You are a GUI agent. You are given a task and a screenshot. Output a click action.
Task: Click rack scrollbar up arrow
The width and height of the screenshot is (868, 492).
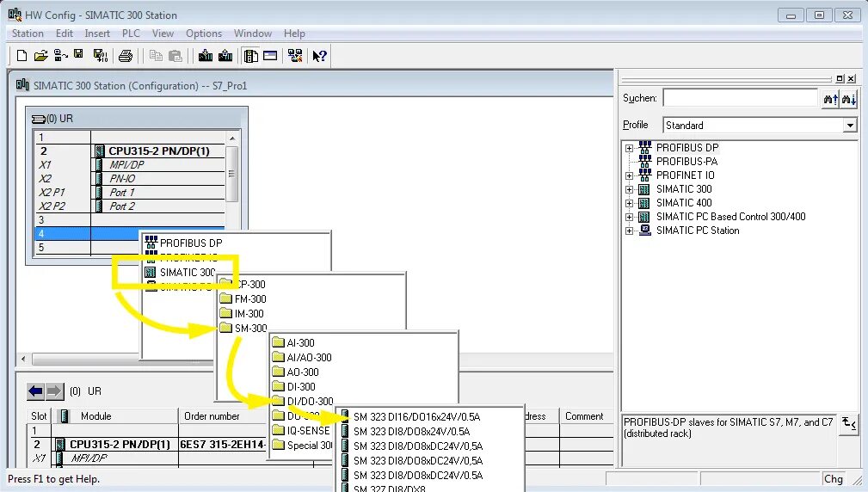232,138
